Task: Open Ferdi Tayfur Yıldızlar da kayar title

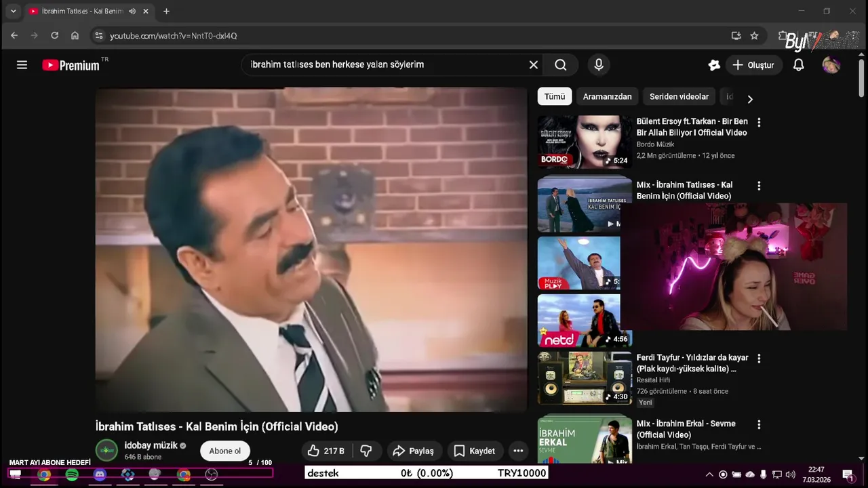Action: tap(692, 363)
